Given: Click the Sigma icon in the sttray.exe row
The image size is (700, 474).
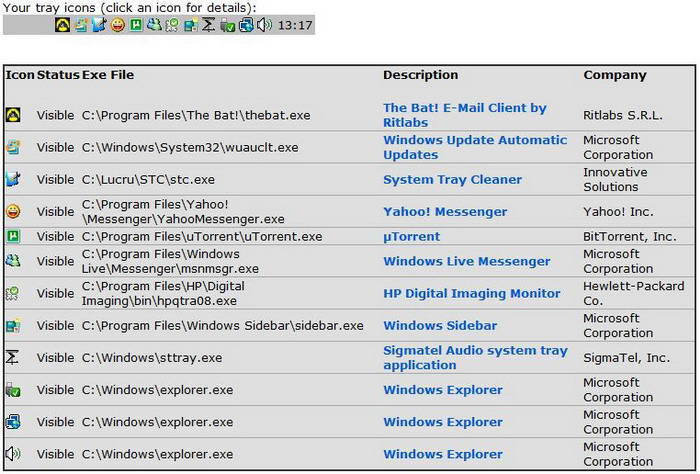Looking at the screenshot, I should coord(13,358).
